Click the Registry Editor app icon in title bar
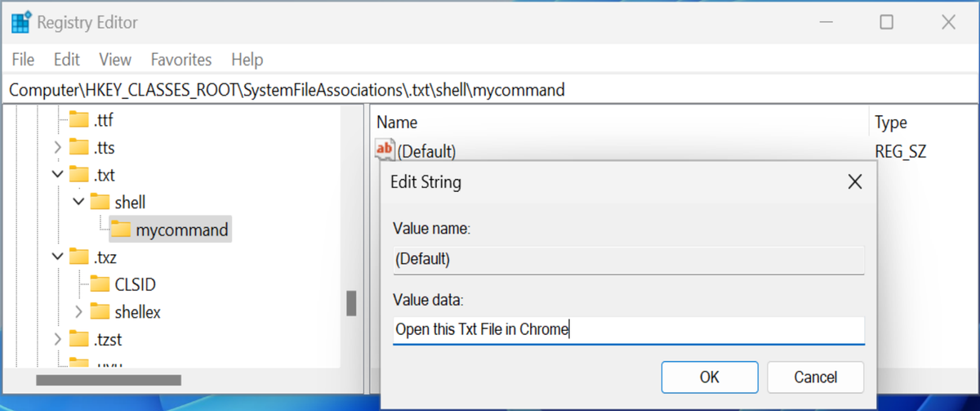Viewport: 980px width, 411px height. [x=21, y=23]
